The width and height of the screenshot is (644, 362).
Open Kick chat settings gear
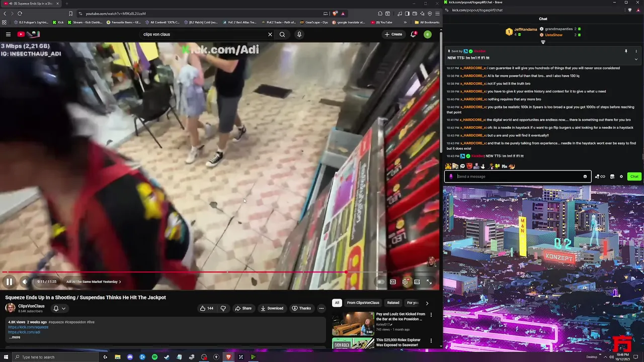(621, 176)
